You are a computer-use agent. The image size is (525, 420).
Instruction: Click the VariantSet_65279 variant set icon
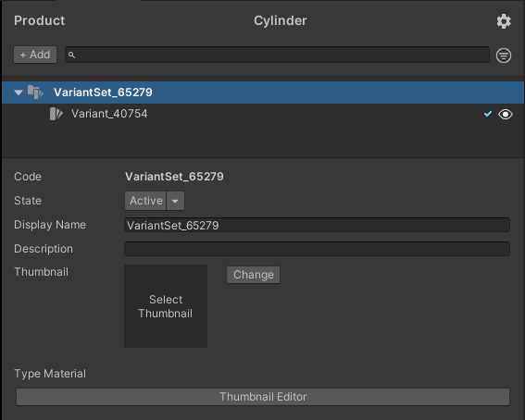35,92
